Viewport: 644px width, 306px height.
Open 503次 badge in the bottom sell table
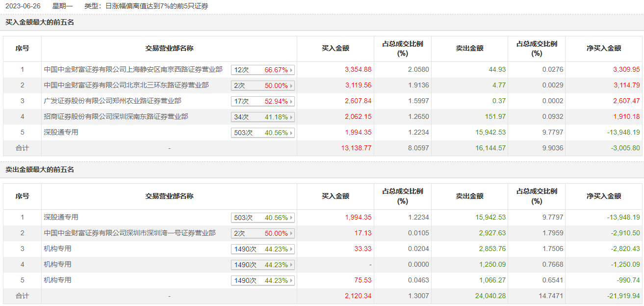(263, 218)
